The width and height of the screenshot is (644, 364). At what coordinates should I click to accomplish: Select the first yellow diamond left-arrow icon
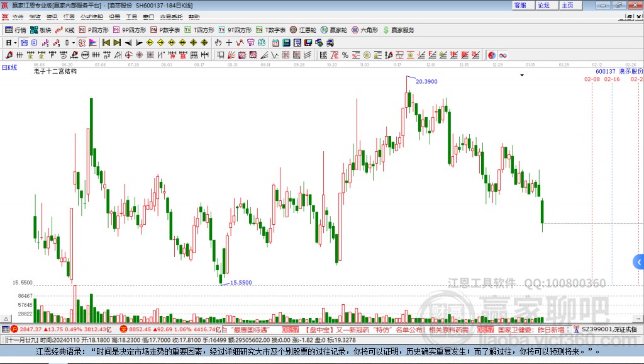pyautogui.click(x=150, y=43)
